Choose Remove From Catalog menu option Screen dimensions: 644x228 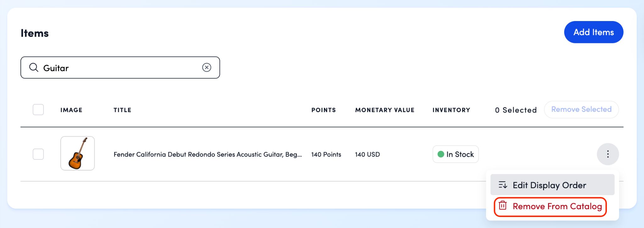(x=557, y=206)
